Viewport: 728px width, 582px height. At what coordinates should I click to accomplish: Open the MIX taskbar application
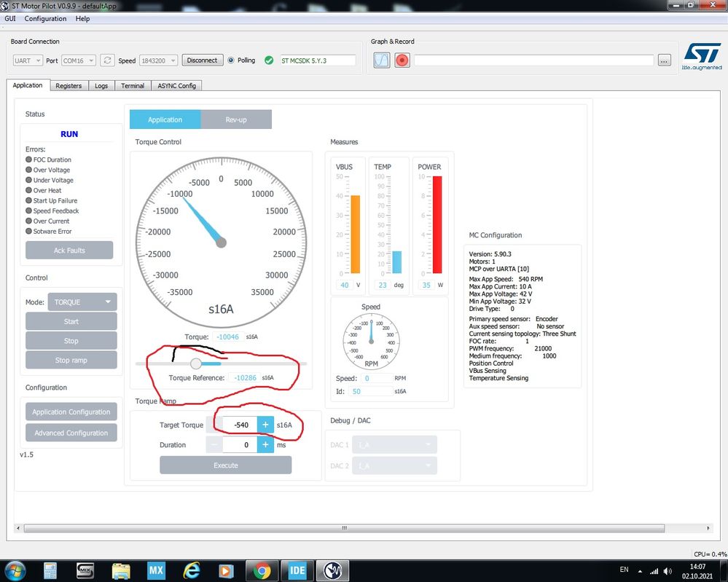[x=85, y=570]
